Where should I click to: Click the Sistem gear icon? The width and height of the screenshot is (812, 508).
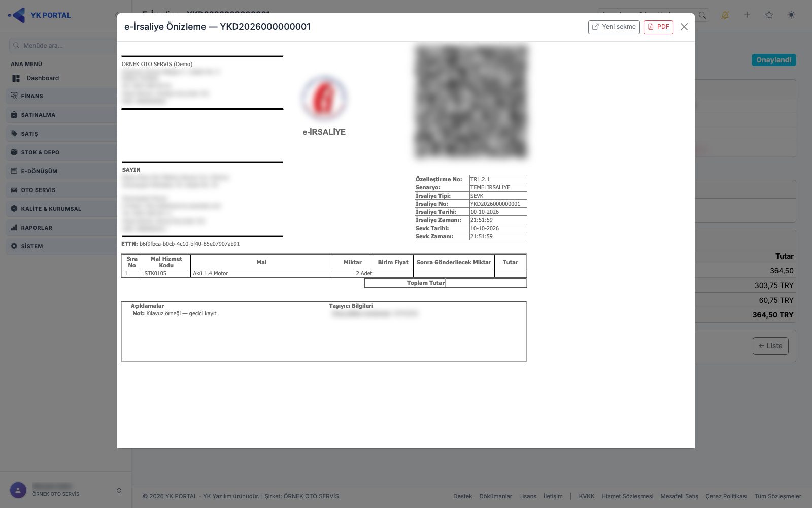click(14, 246)
